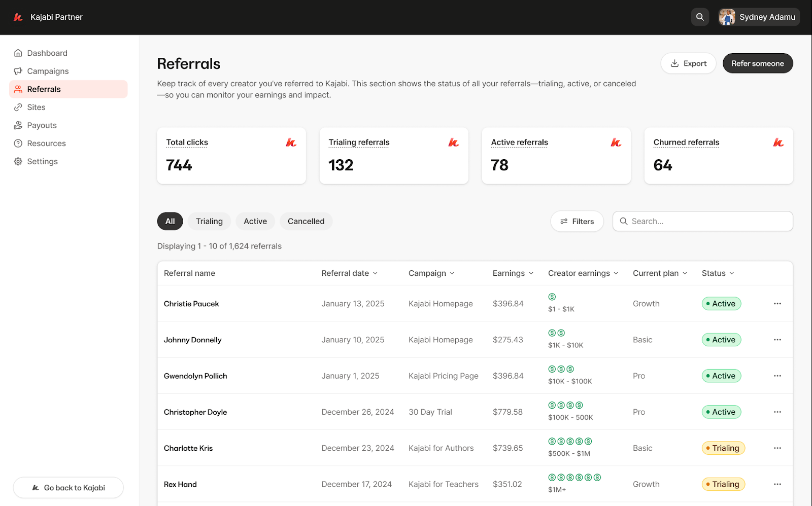Click Sydney Adamu's profile avatar

coord(727,17)
